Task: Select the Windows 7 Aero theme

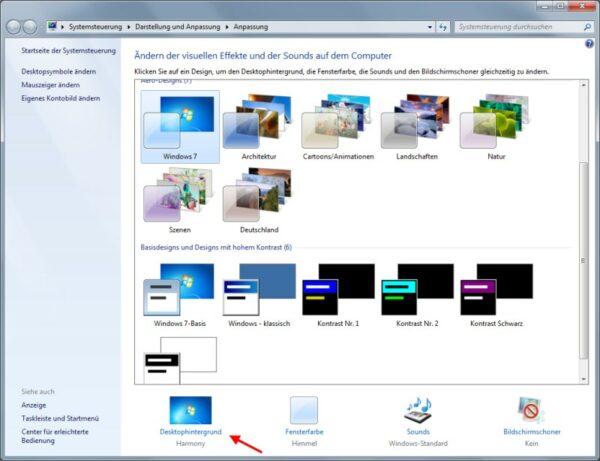Action: pos(180,127)
